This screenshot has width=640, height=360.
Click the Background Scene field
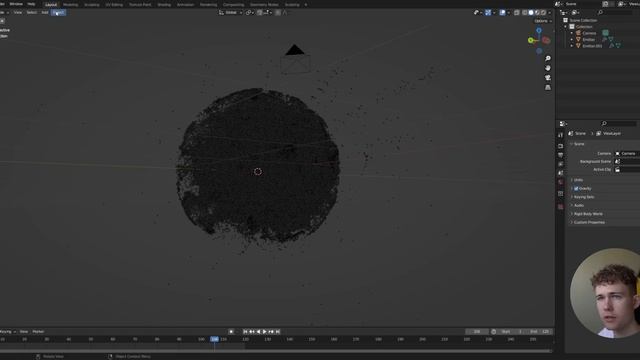(x=627, y=162)
